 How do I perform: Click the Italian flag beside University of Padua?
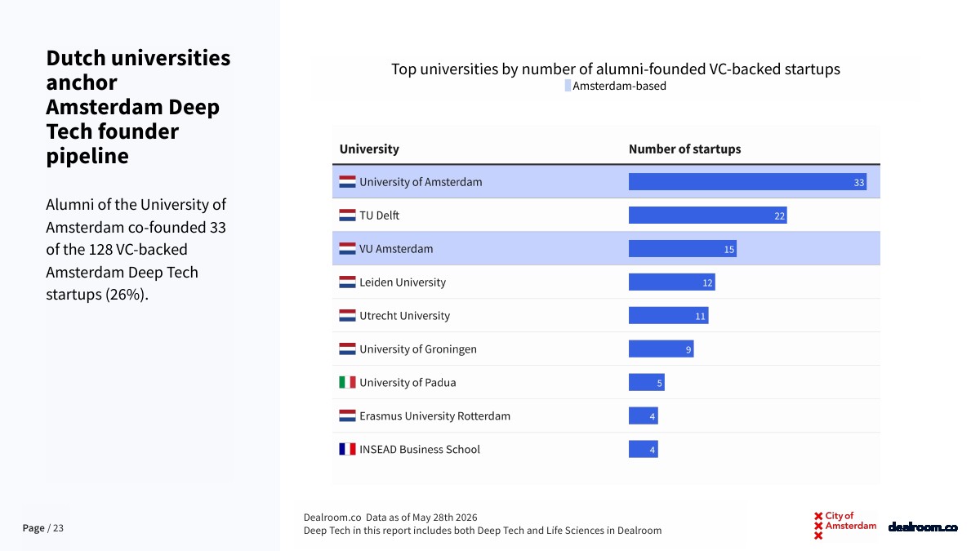pyautogui.click(x=347, y=382)
